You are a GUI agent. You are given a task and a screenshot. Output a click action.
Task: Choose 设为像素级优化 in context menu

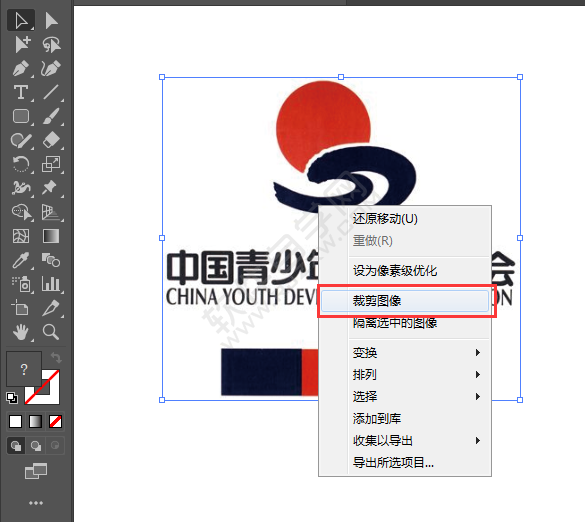[x=419, y=271]
